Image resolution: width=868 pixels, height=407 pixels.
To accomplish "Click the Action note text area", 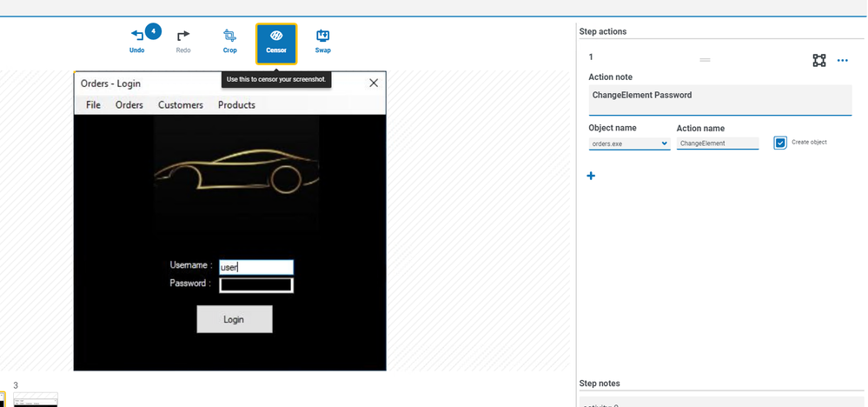I will [x=719, y=100].
